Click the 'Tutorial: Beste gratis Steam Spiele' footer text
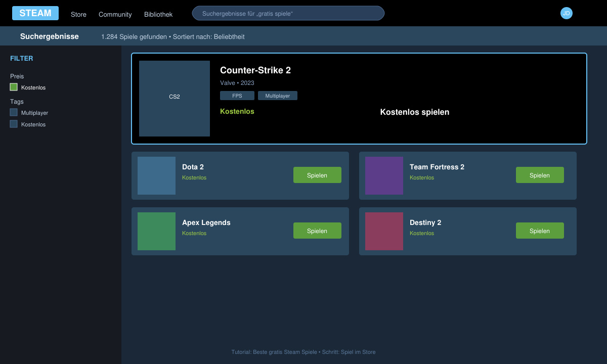Screen dimensions: 607x364 click(274, 352)
